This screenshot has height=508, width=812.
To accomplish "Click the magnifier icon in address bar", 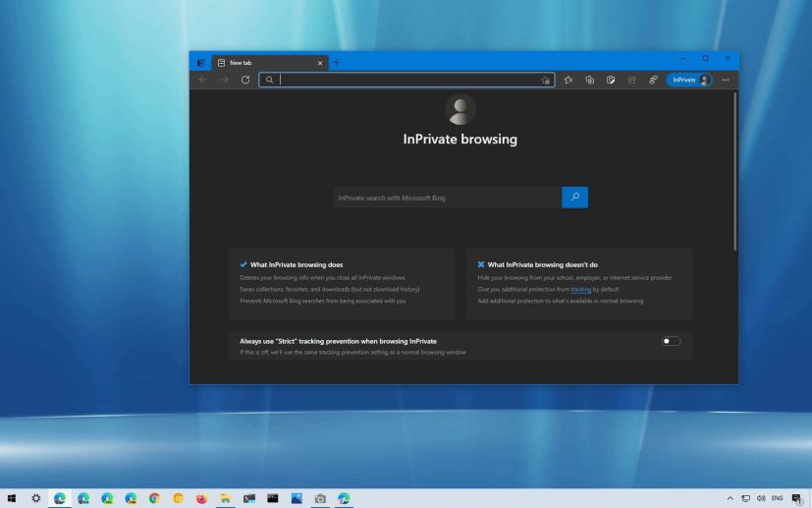I will pos(269,80).
